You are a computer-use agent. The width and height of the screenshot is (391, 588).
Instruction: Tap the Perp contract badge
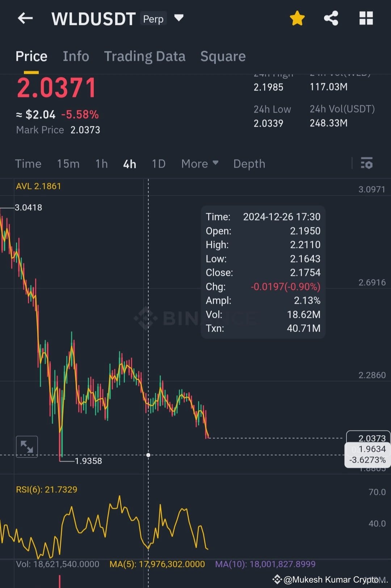153,19
